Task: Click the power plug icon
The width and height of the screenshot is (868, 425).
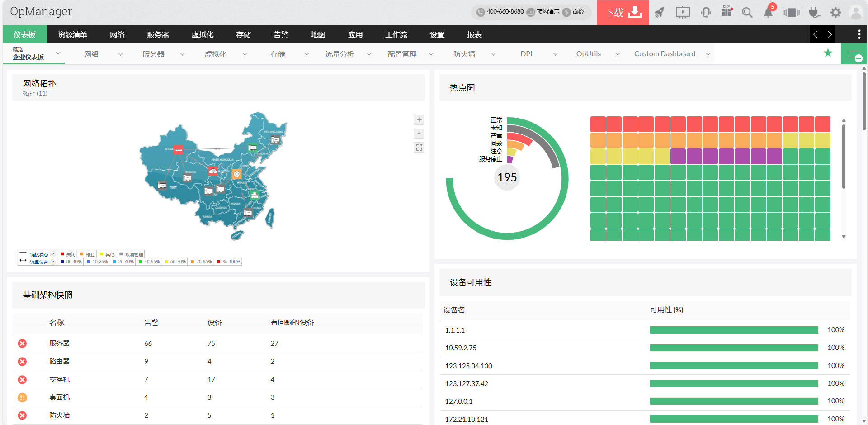Action: point(814,13)
